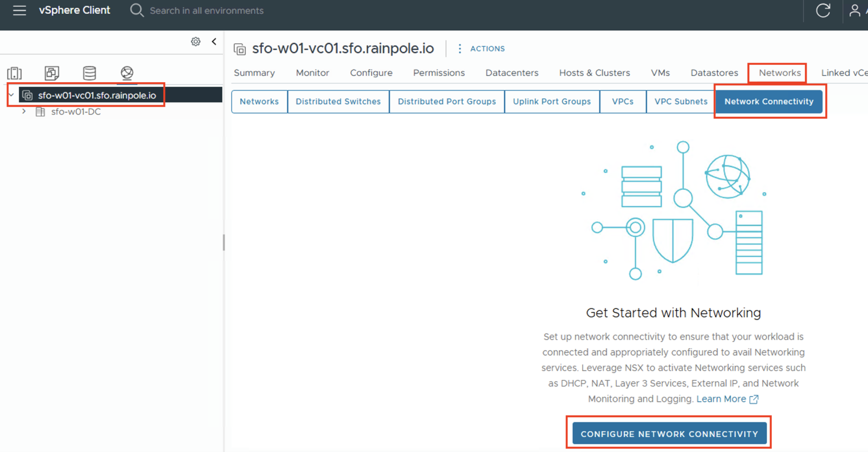Viewport: 868px width, 452px height.
Task: Switch to Hosts and Clusters inventory view
Action: (x=15, y=73)
